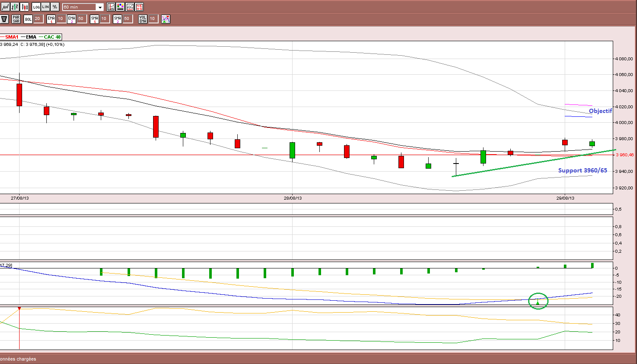Image resolution: width=637 pixels, height=364 pixels.
Task: Click the red sell-signal marker in bottom panel
Action: 19,308
